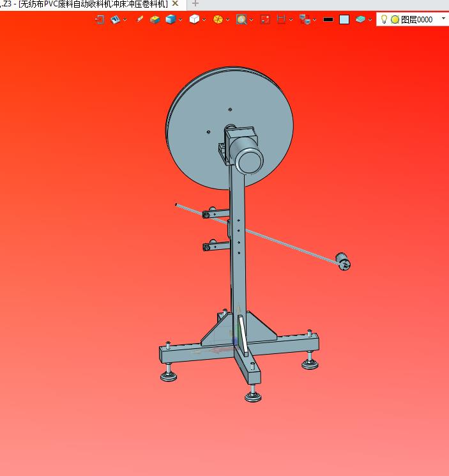Click the H-shaped bracket toolbar icon
Viewport: 449px width, 476px height.
pos(281,19)
